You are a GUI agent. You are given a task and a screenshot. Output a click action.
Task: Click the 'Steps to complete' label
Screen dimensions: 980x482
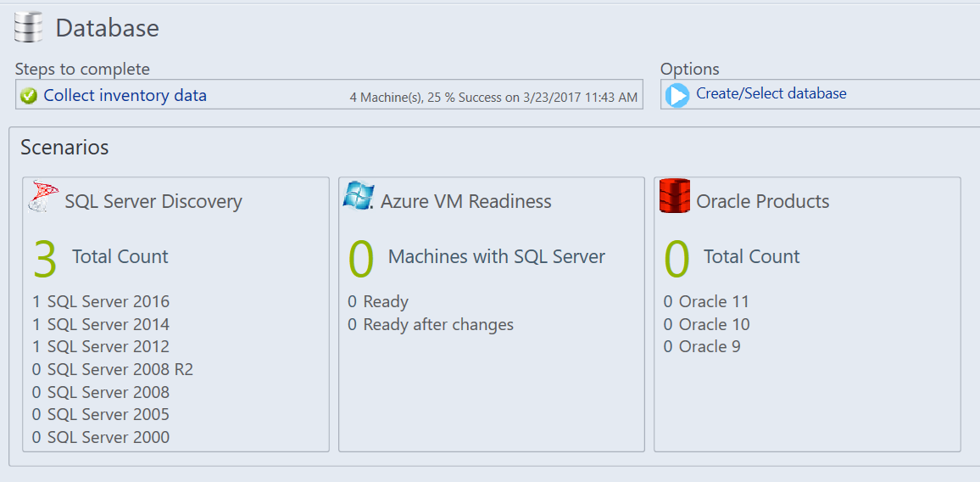82,69
